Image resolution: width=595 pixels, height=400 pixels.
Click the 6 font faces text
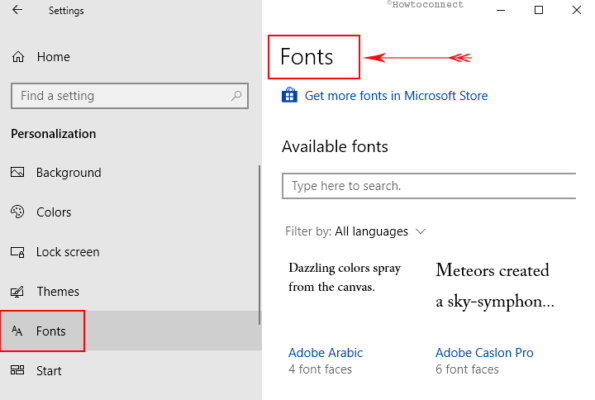[467, 369]
